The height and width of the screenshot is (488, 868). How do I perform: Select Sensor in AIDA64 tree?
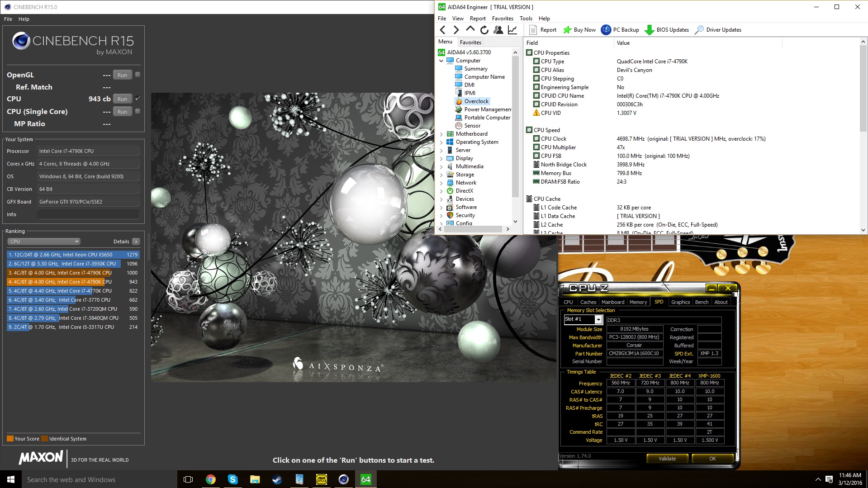pos(472,126)
